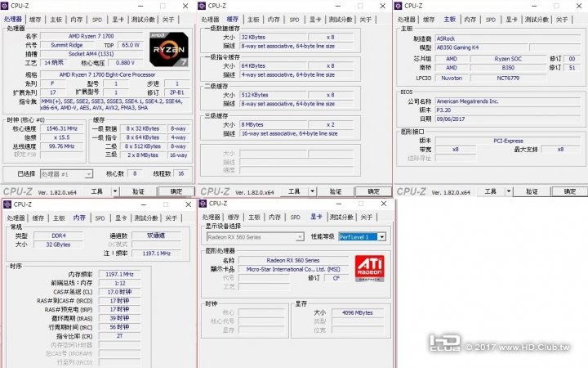Click the CPU-Z title icon of the graphics window
This screenshot has width=588, height=368.
203,204
